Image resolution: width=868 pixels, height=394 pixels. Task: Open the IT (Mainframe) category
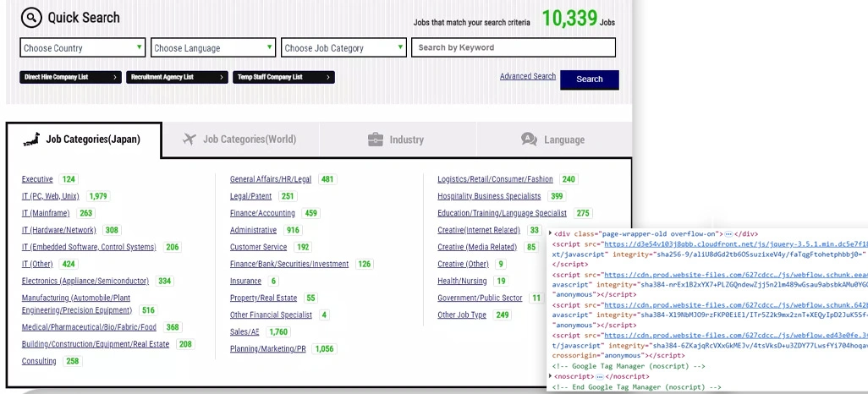pyautogui.click(x=46, y=214)
